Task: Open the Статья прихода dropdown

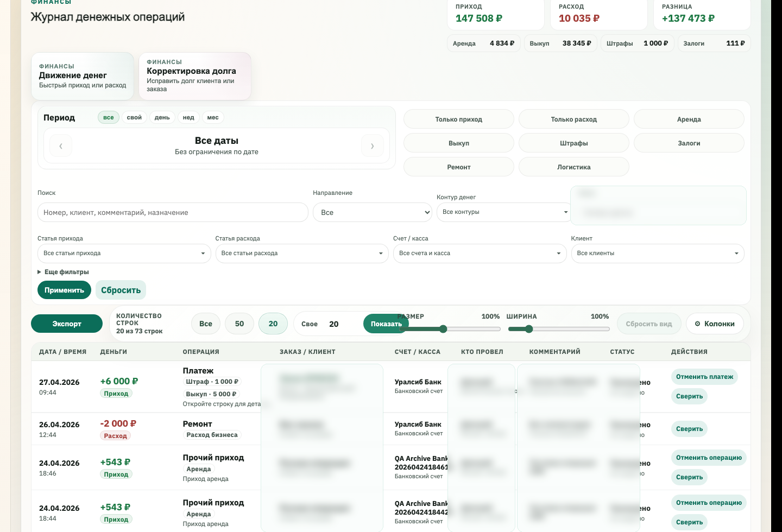Action: coord(124,254)
